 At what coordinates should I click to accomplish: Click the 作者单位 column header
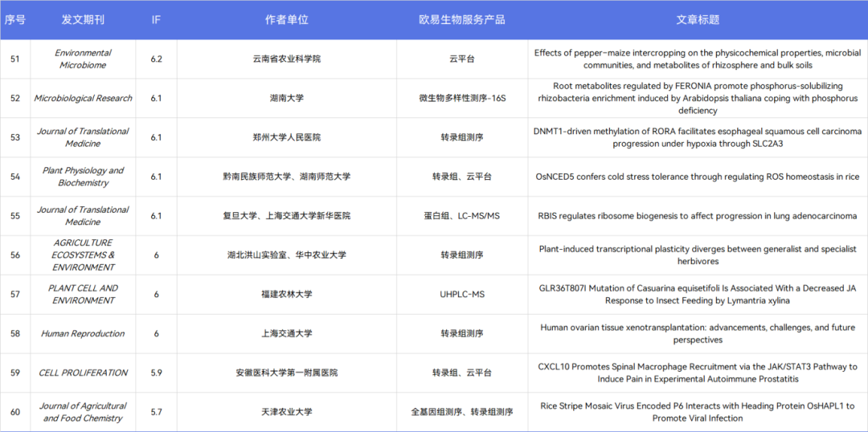[x=287, y=20]
